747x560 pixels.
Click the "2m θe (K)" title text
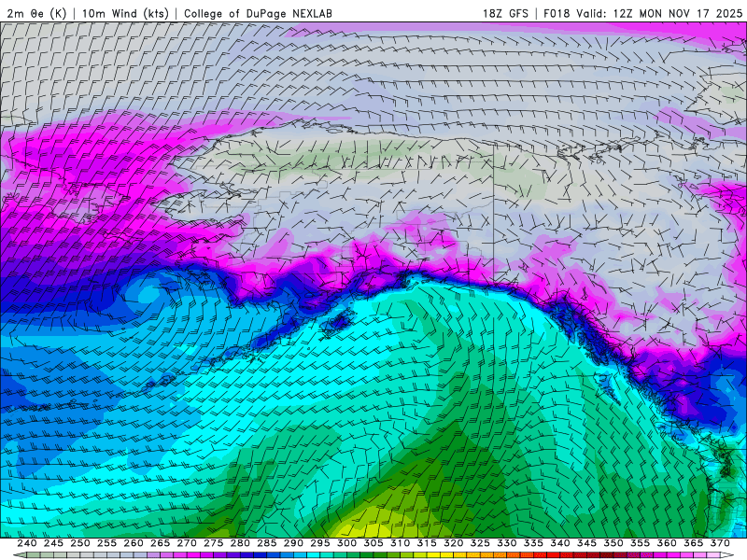(36, 13)
